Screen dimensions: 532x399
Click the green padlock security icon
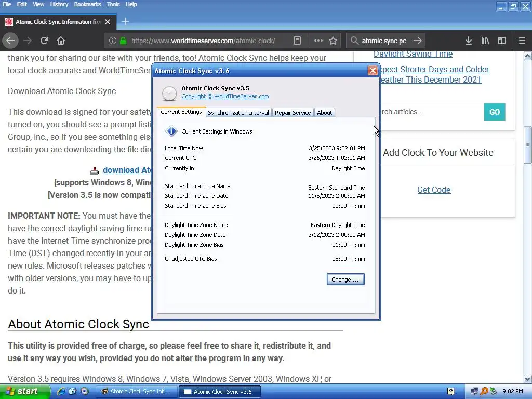pos(123,41)
